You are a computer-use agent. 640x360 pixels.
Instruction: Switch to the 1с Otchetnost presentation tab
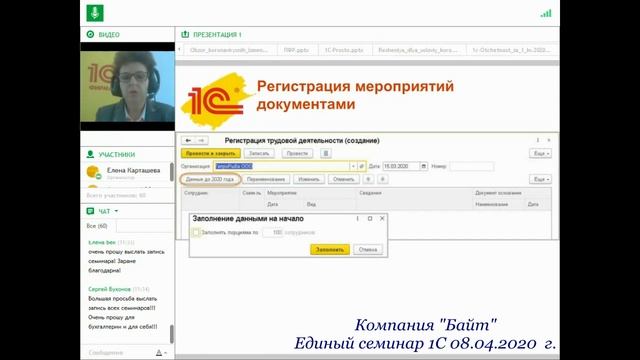pyautogui.click(x=511, y=50)
